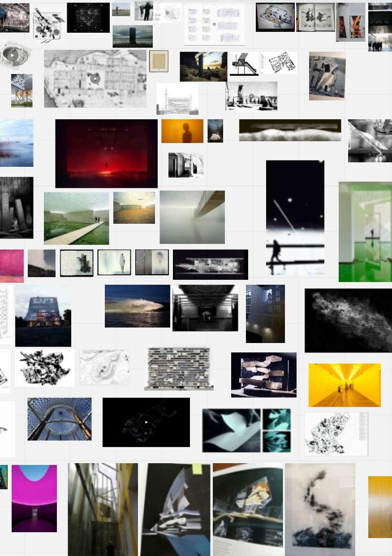Open the green reflective hall image

365,232
